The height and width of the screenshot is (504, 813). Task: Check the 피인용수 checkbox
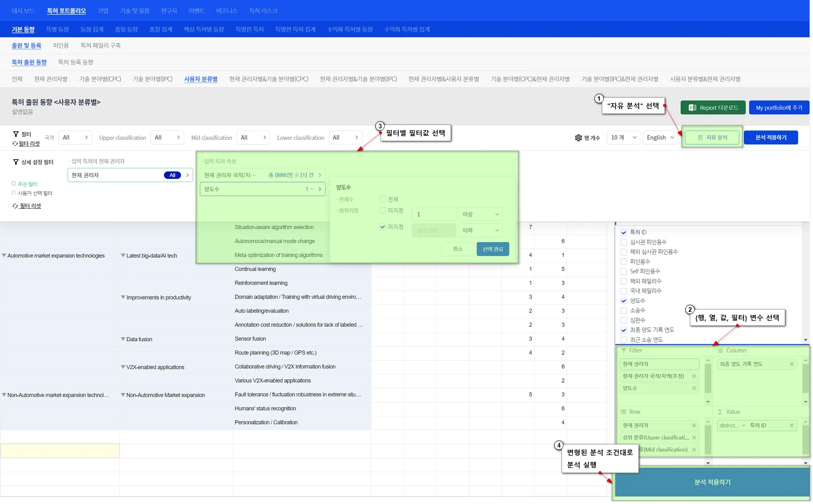tap(624, 262)
